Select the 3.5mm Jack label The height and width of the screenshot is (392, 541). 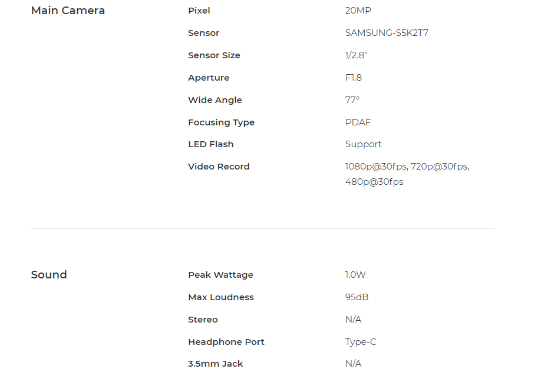[215, 364]
